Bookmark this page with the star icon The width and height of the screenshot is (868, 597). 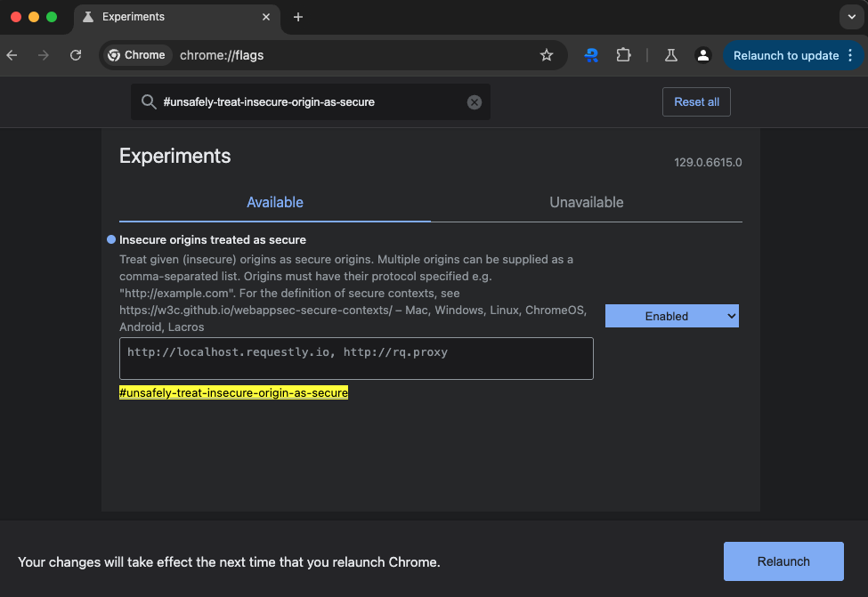pos(547,55)
